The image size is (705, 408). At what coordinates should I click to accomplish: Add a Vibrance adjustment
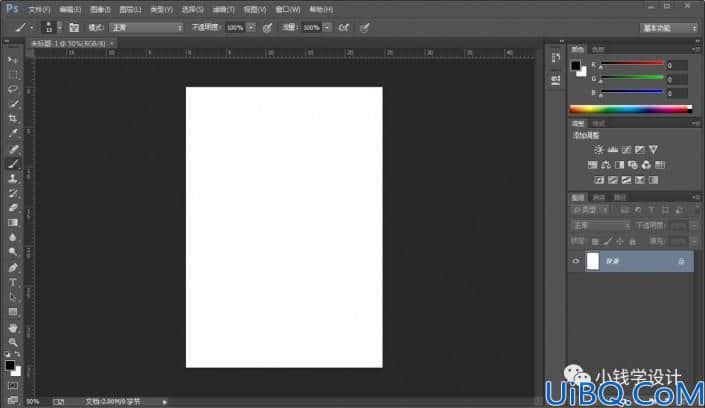(x=653, y=149)
